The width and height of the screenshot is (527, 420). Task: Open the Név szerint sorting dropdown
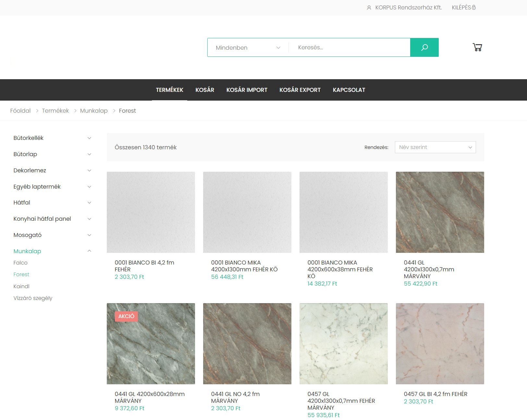click(x=435, y=147)
